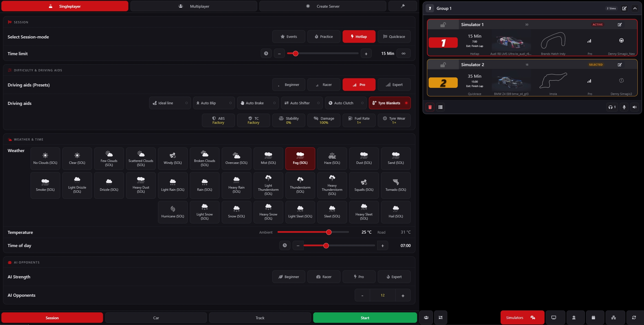The image size is (644, 325).
Task: Toggle Auto Brake driving aid
Action: click(258, 103)
